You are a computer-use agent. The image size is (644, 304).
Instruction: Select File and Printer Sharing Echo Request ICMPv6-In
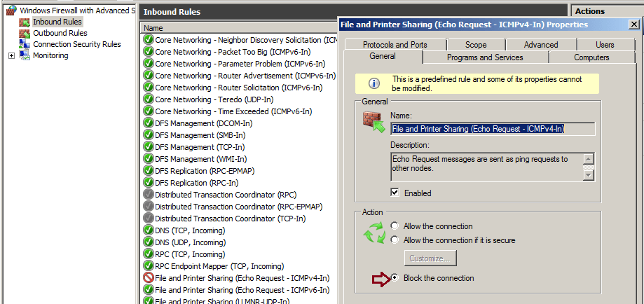coord(242,290)
